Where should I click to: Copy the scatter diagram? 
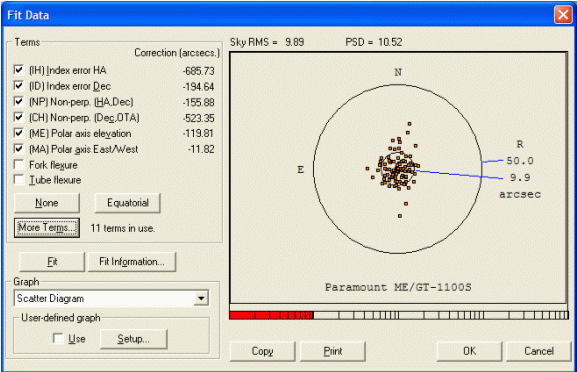point(262,351)
